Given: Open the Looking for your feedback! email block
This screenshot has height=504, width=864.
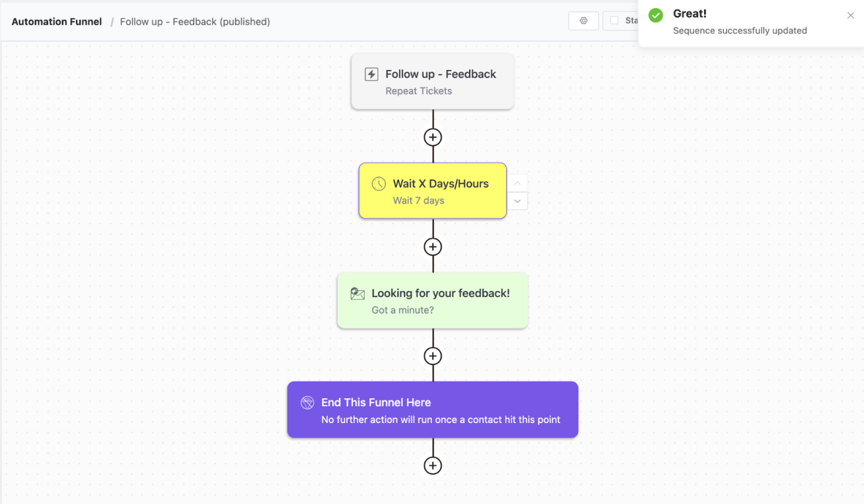Looking at the screenshot, I should (x=433, y=301).
